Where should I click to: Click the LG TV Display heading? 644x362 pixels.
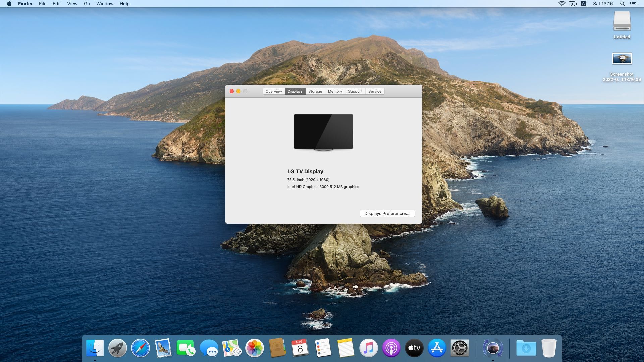(305, 171)
